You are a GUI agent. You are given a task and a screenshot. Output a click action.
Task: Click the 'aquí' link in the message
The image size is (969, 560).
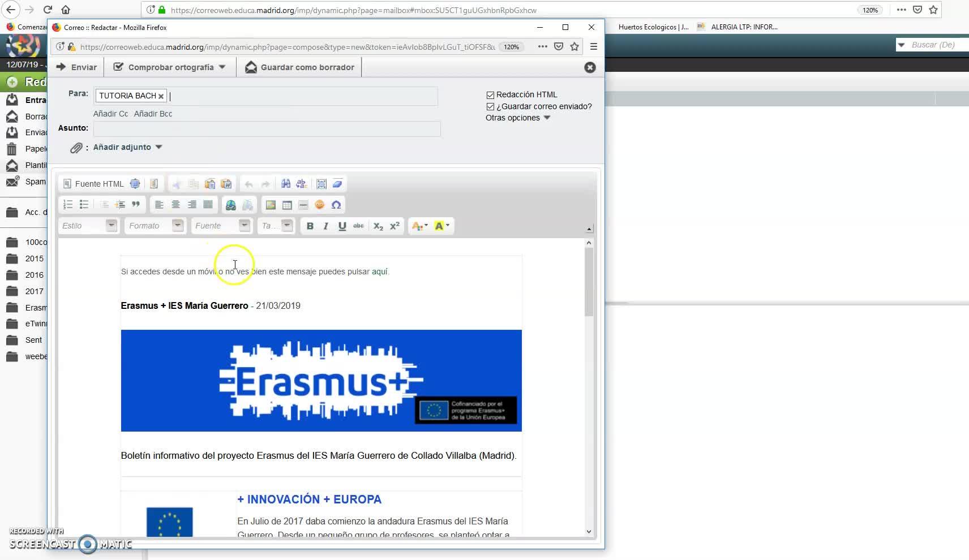[x=379, y=272]
